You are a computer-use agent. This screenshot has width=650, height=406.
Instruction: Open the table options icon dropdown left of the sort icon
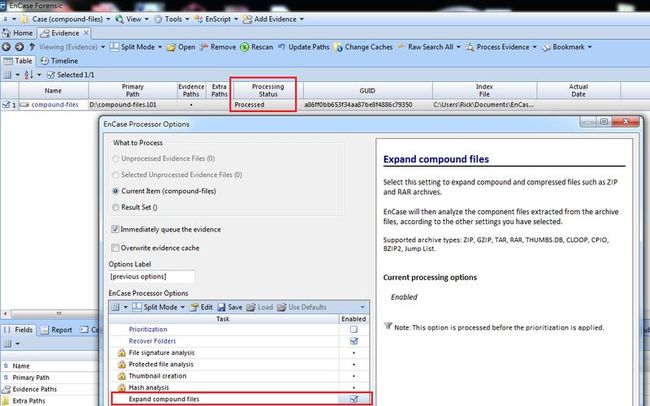tap(11, 75)
